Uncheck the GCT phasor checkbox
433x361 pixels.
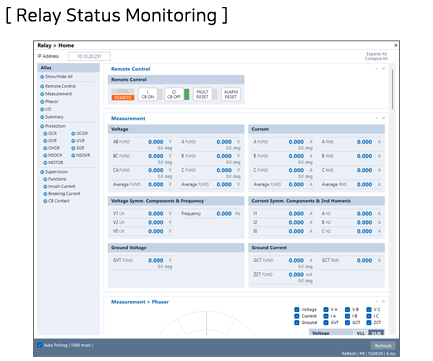coord(347,323)
